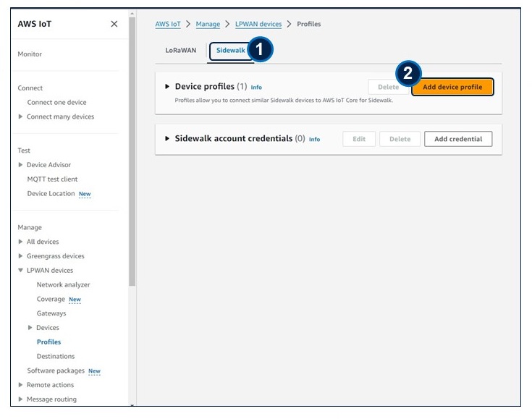
Task: Select Profiles in the sidebar
Action: [x=49, y=342]
